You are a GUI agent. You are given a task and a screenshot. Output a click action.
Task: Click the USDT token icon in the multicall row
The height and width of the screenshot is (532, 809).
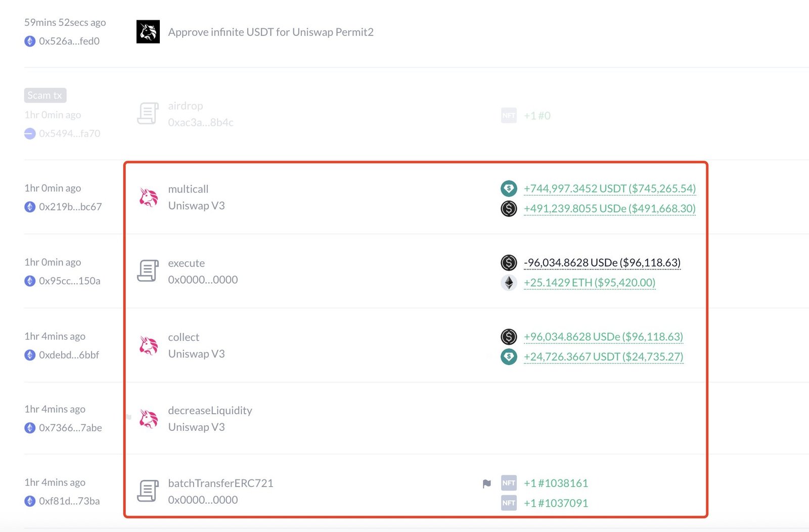point(509,189)
